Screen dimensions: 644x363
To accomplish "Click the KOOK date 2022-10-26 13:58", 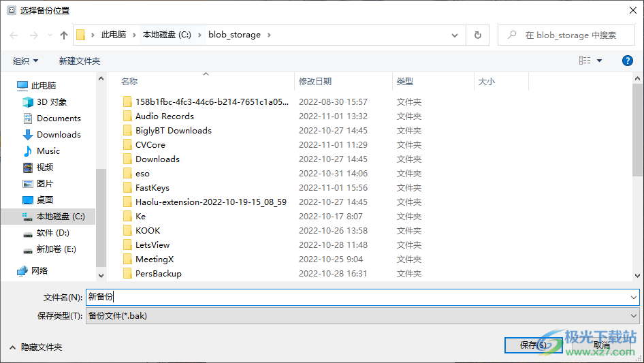I will point(333,231).
